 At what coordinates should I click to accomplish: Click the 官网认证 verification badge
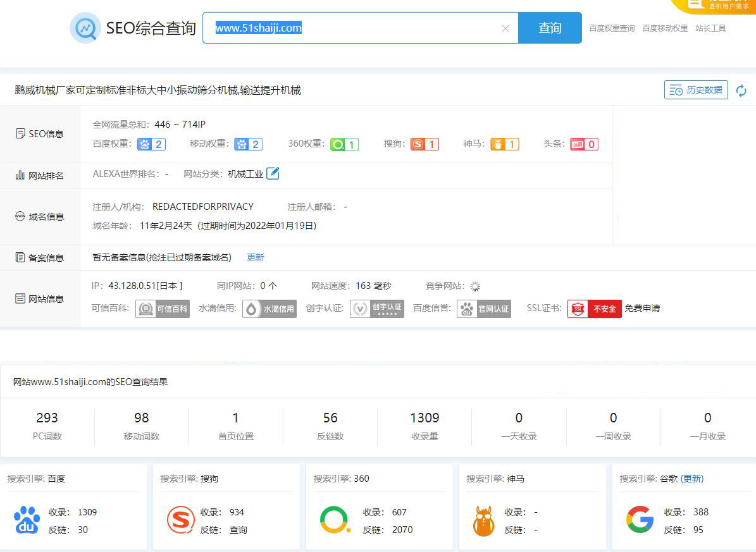(x=484, y=309)
